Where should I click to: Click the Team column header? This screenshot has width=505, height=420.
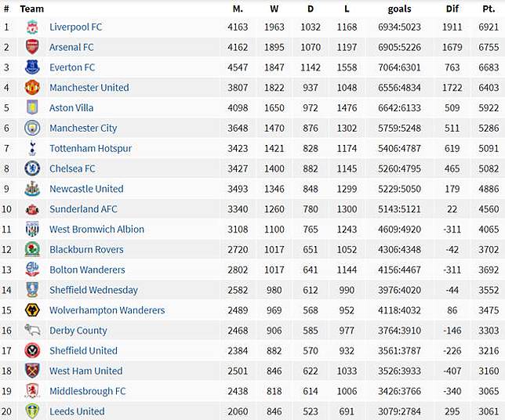32,9
